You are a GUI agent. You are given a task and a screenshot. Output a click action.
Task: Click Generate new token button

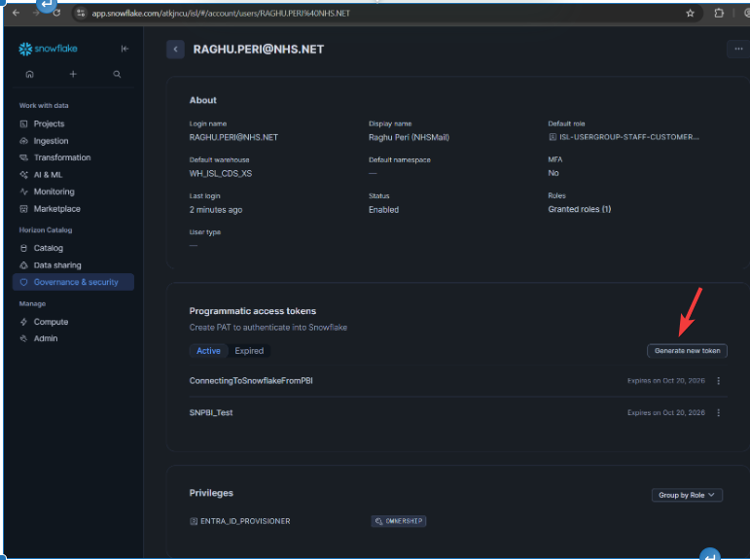click(687, 351)
